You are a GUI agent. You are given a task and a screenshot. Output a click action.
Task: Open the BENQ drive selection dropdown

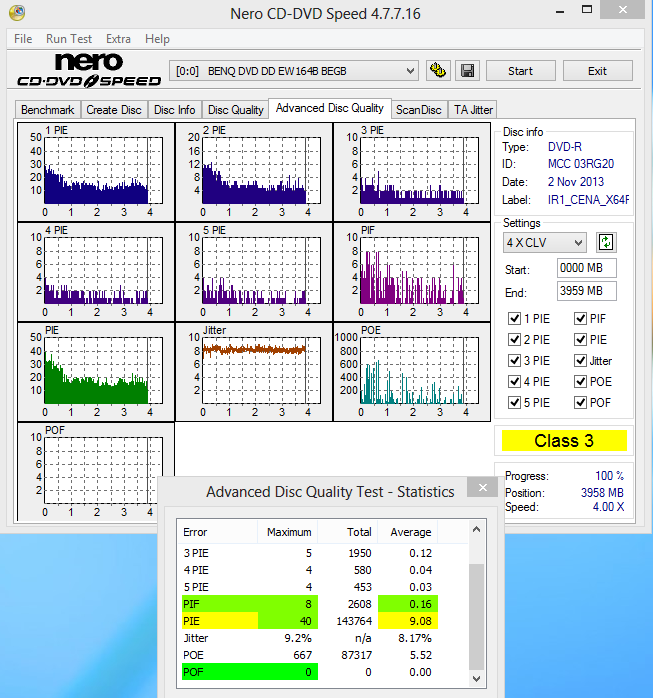[294, 71]
